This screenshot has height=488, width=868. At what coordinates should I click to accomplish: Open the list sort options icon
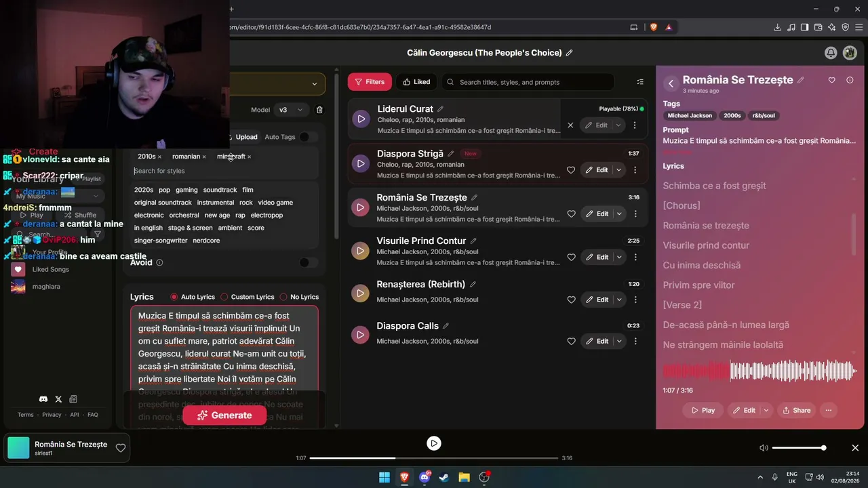[640, 82]
